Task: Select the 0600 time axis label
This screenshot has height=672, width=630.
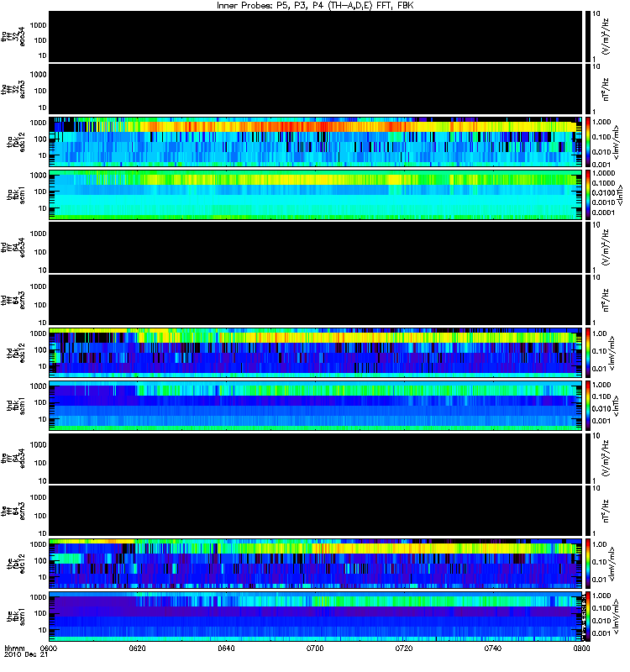Action: (49, 648)
